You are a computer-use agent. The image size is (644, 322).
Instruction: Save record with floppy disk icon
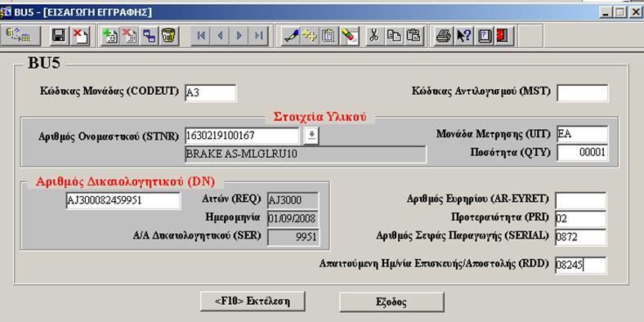tap(60, 36)
